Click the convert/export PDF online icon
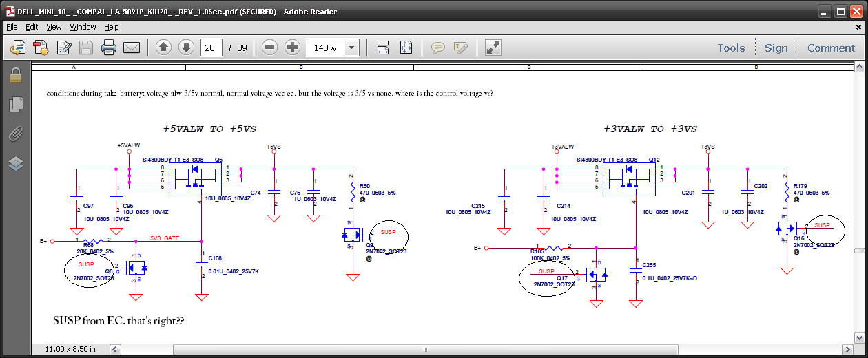This screenshot has height=358, width=868. pos(18,48)
